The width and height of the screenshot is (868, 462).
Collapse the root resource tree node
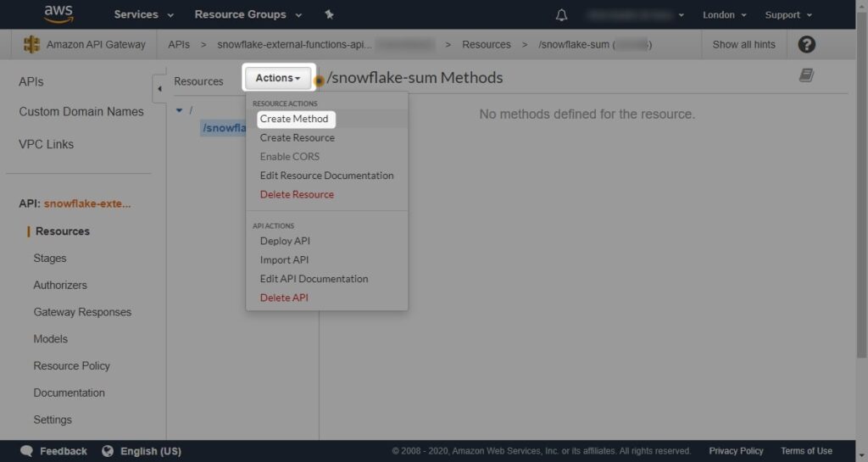pos(179,110)
